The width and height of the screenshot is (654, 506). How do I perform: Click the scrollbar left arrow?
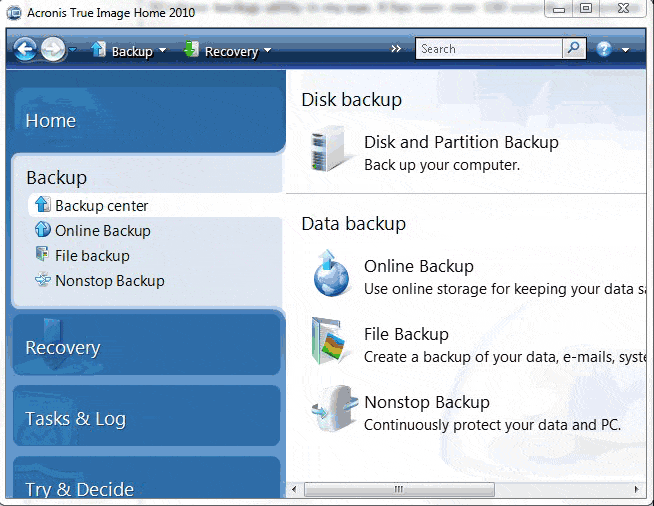coord(294,489)
